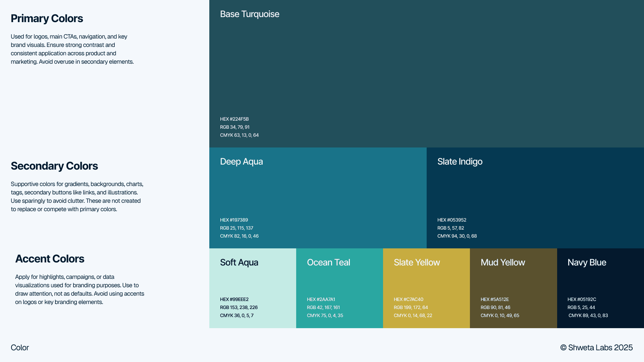The height and width of the screenshot is (362, 644).
Task: Click the Primary Colors heading
Action: (x=47, y=18)
